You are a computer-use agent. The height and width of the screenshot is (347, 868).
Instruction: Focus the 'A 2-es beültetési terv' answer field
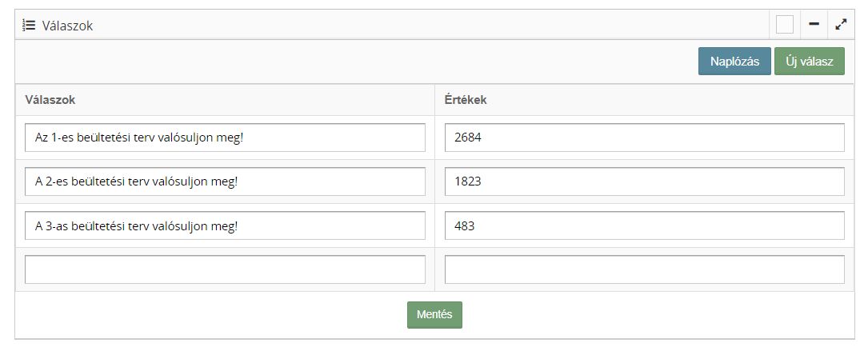pyautogui.click(x=225, y=181)
